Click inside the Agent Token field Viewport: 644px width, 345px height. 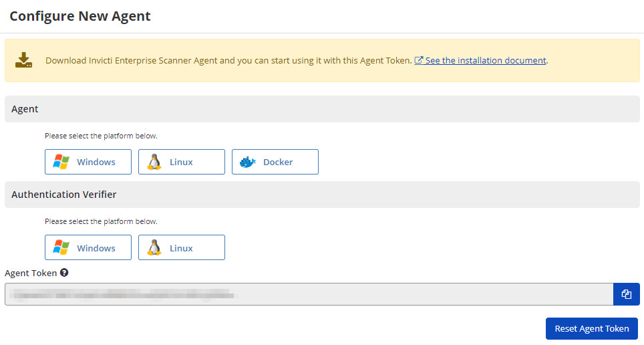coord(309,294)
